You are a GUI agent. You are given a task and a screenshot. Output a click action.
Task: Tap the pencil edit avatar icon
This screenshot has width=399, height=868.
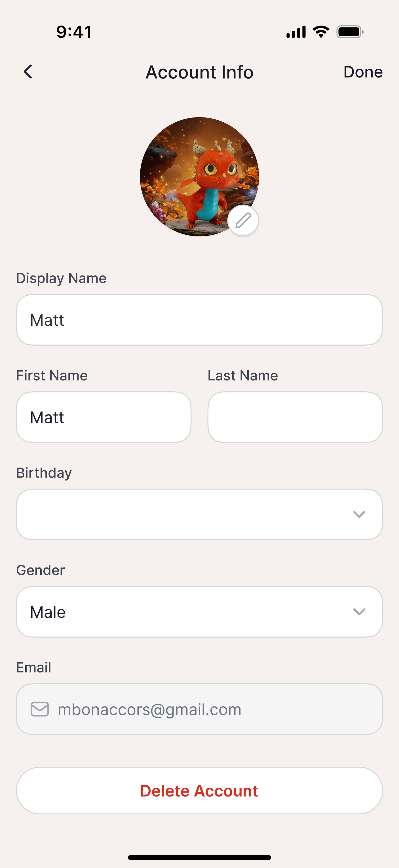coord(243,221)
